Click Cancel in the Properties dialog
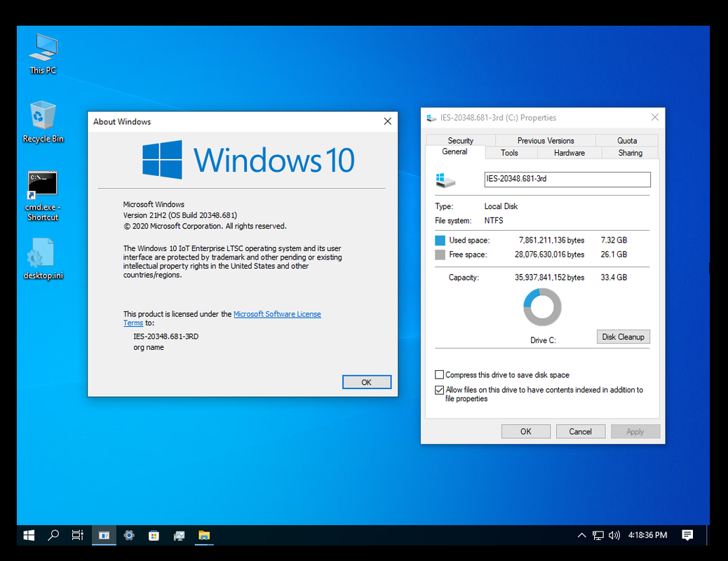728x561 pixels. click(x=580, y=431)
